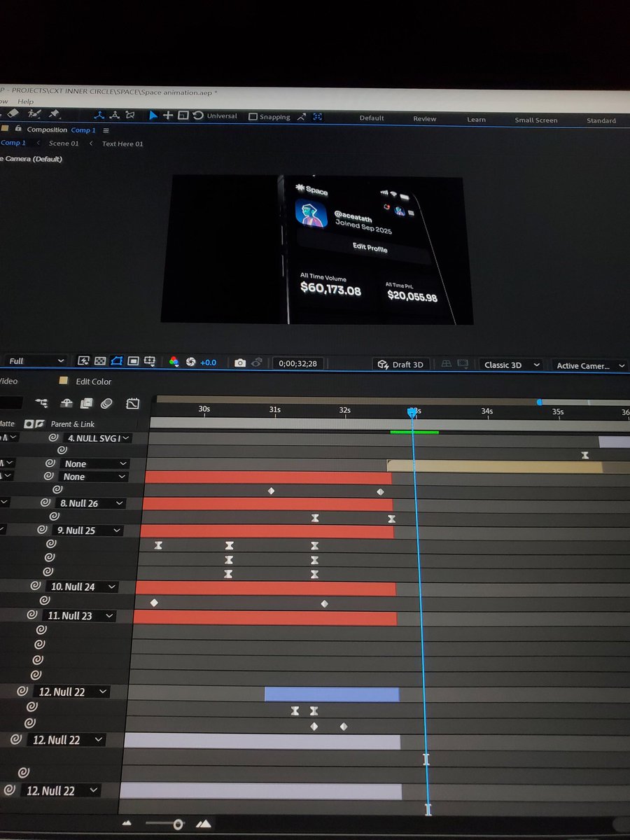Click the +0.0 exposure value
The width and height of the screenshot is (630, 840).
pos(209,363)
